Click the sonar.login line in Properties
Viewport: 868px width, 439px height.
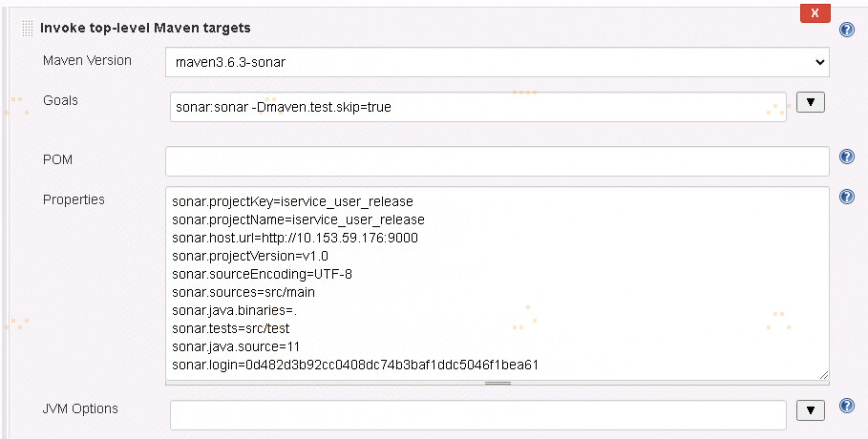click(355, 365)
